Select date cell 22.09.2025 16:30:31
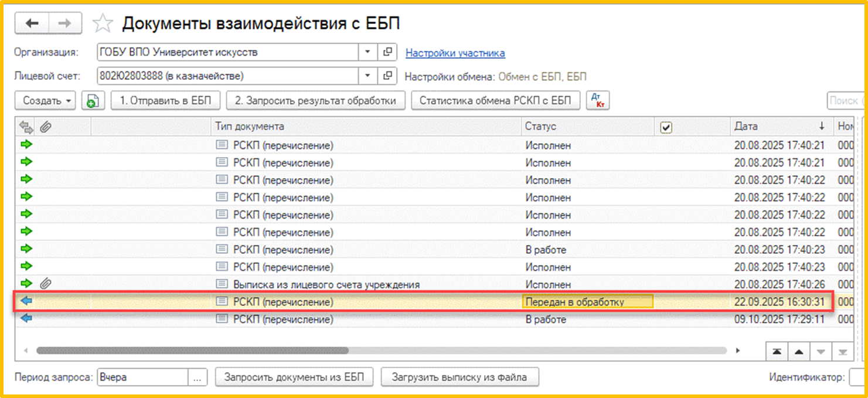Viewport: 868px width, 398px height. pyautogui.click(x=780, y=302)
